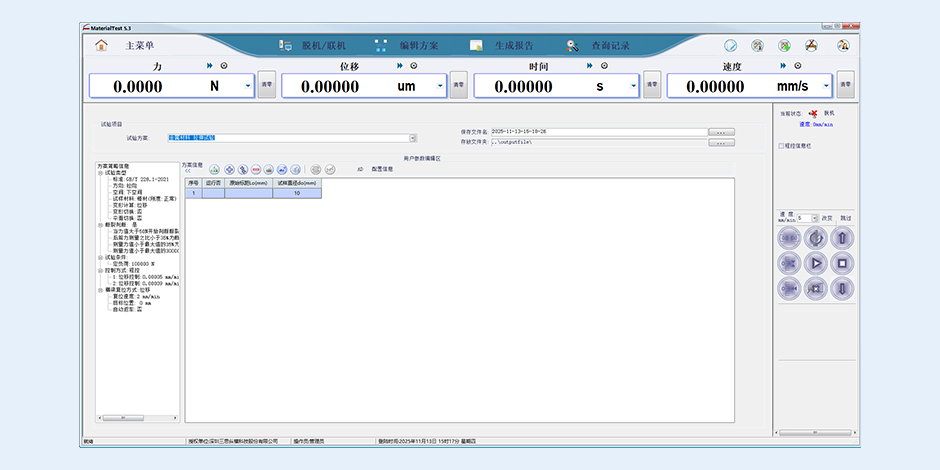
Task: Open the speed unit mm/s dropdown
Action: pos(826,86)
